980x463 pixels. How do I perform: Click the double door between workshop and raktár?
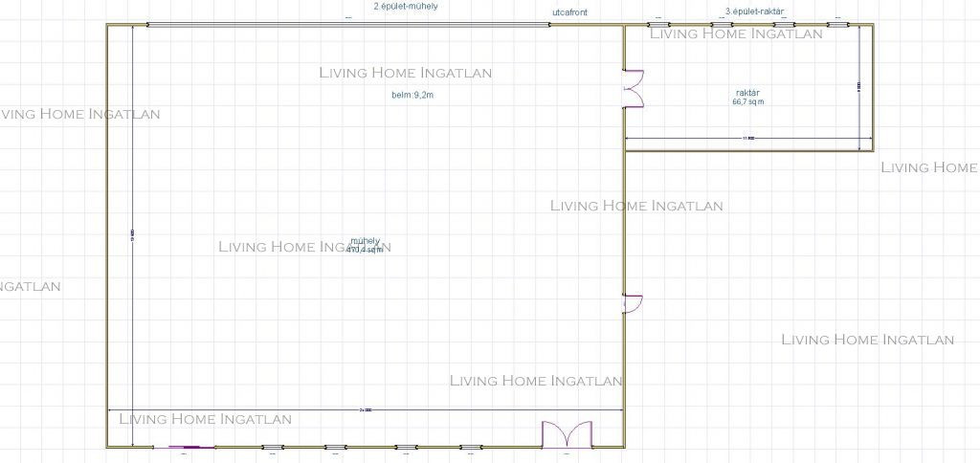(x=632, y=88)
